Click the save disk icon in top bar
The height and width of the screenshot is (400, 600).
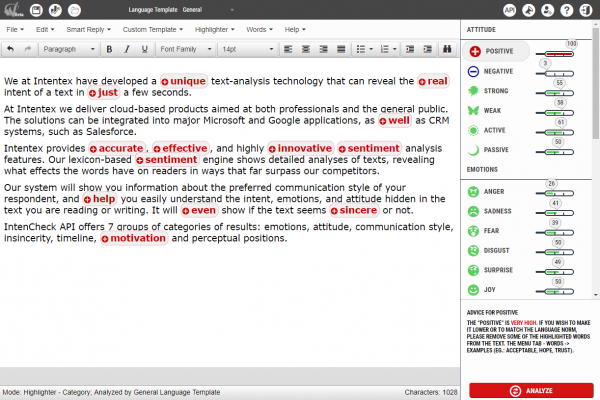pos(36,10)
